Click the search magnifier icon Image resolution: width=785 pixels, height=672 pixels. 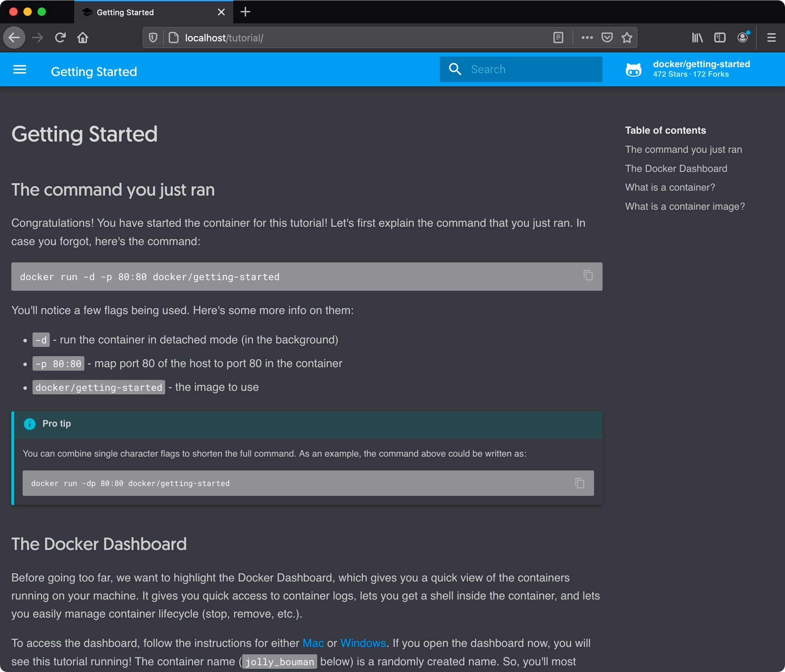pos(455,69)
